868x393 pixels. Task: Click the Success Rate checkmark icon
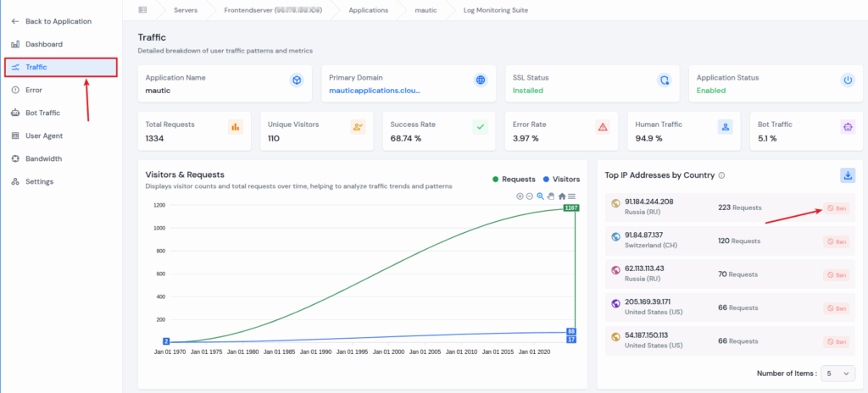tap(481, 127)
